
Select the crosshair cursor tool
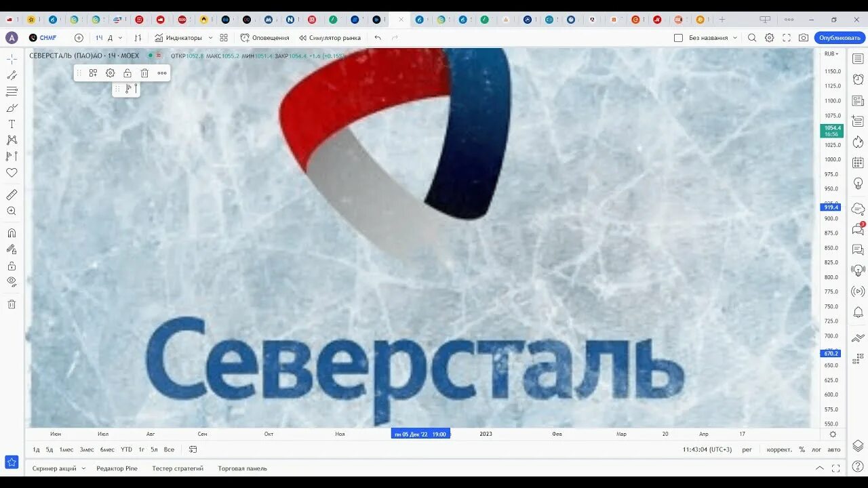12,59
